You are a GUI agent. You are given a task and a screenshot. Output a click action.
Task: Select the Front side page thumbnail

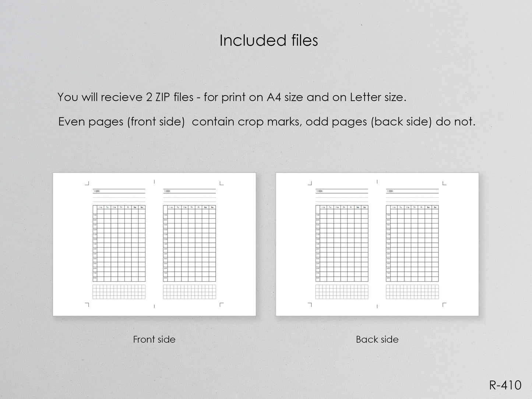pos(154,244)
